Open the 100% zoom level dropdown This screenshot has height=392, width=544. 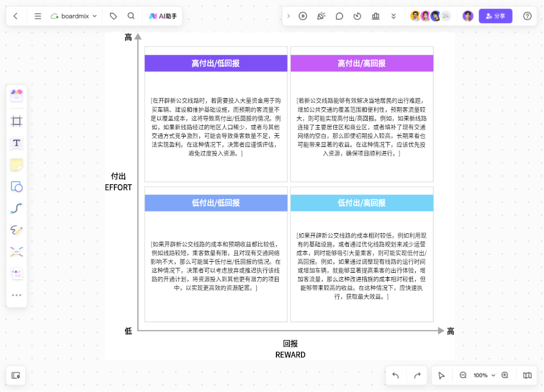click(x=484, y=375)
